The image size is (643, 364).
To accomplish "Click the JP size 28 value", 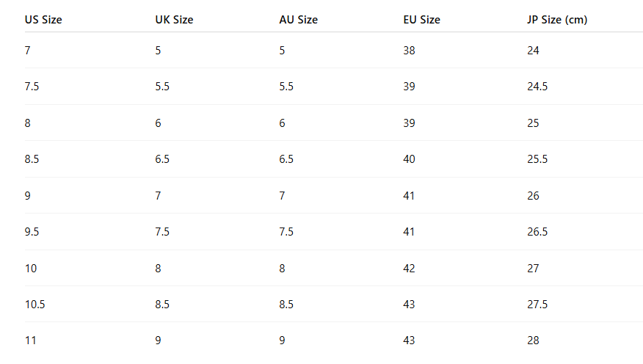I will [533, 341].
